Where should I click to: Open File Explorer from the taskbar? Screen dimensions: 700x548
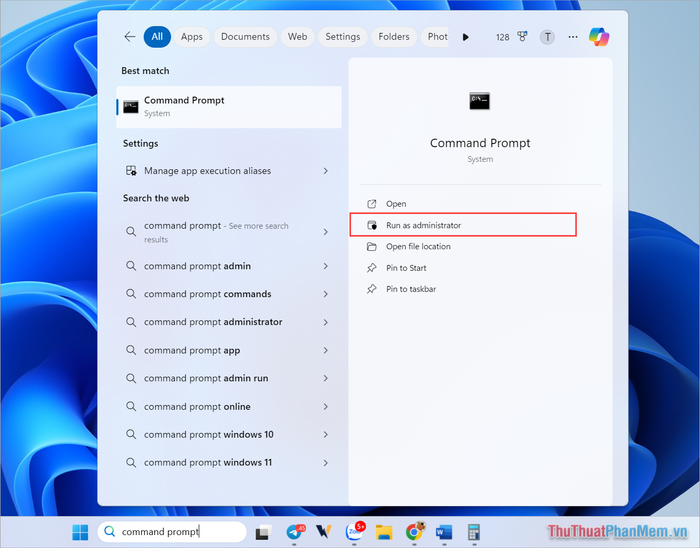(384, 532)
